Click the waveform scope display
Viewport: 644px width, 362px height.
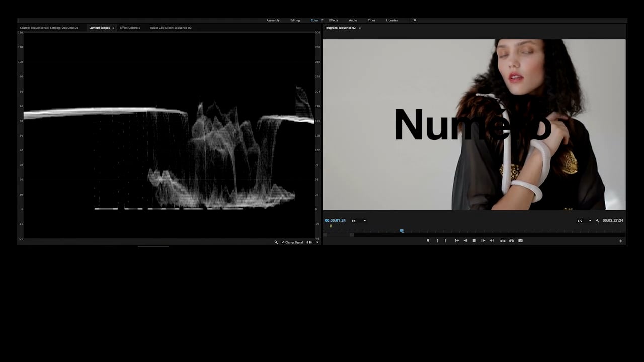pyautogui.click(x=169, y=135)
